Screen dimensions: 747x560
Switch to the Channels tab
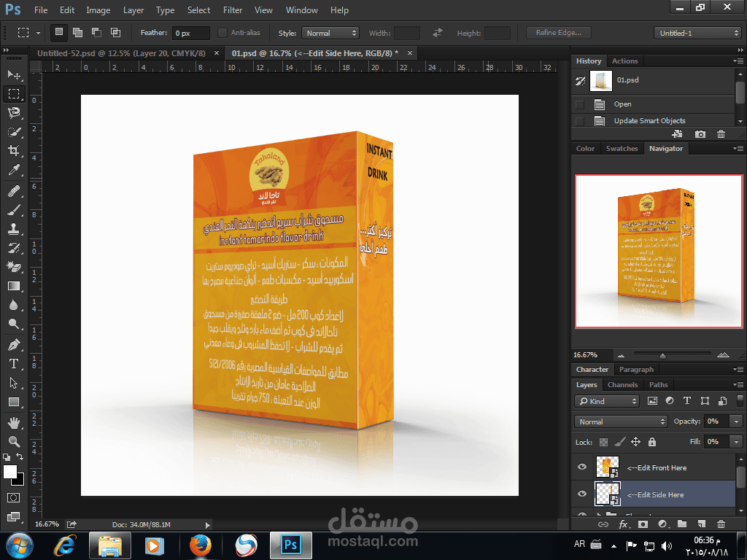[x=622, y=385]
